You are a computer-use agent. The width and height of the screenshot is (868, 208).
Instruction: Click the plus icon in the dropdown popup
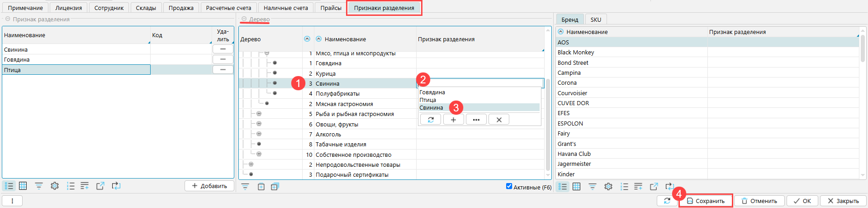pyautogui.click(x=453, y=120)
